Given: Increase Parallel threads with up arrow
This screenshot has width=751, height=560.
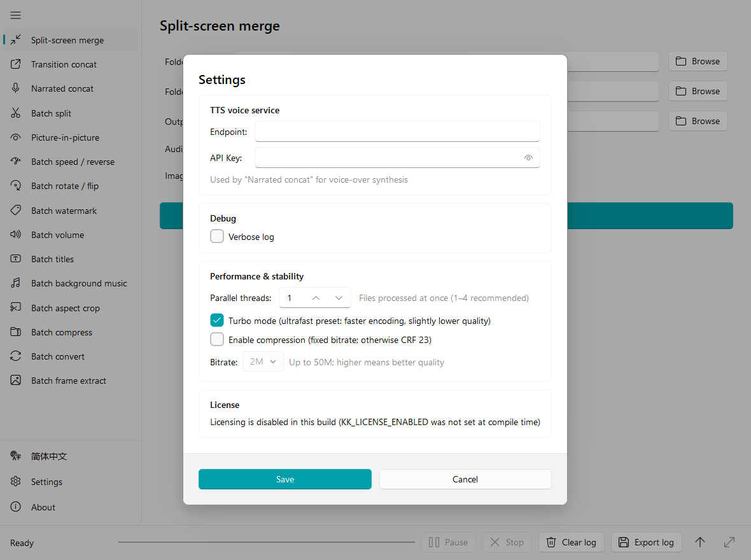Looking at the screenshot, I should tap(316, 298).
